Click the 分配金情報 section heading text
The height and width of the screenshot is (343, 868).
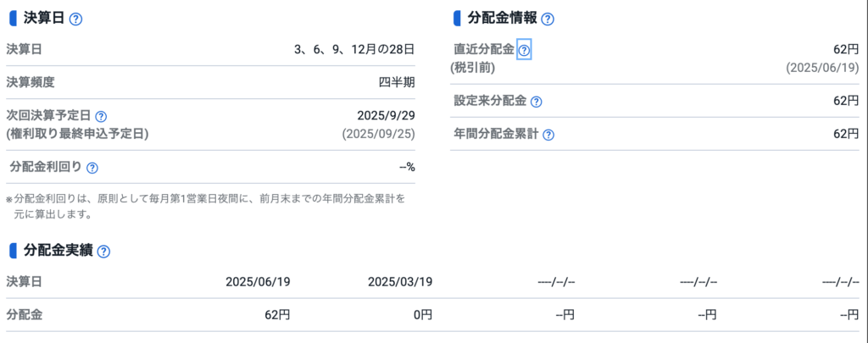pos(502,19)
